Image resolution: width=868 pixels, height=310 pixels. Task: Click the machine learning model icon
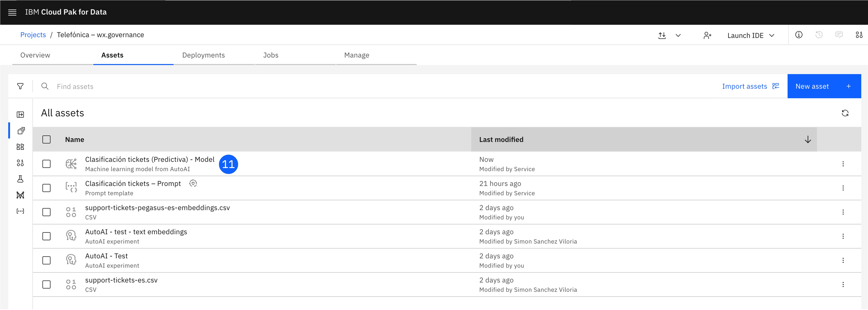coord(71,164)
